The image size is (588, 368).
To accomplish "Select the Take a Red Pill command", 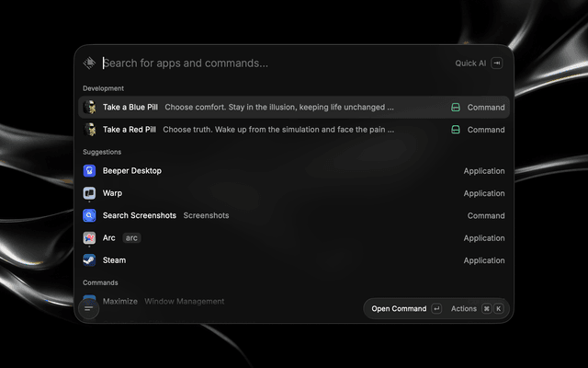I will [294, 130].
